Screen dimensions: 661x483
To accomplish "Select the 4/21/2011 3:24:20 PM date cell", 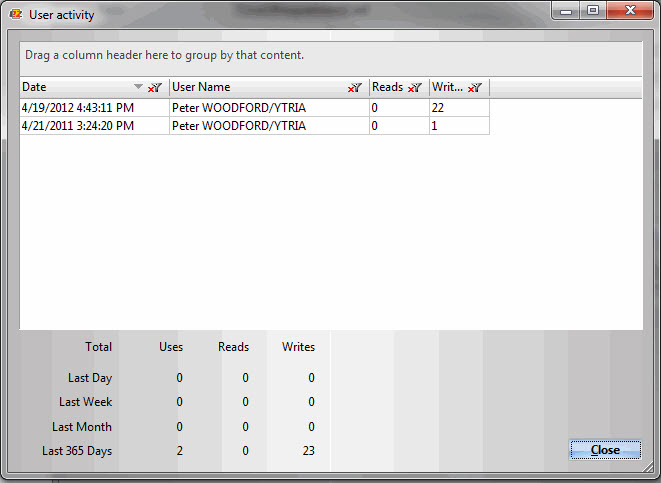I will (x=94, y=126).
